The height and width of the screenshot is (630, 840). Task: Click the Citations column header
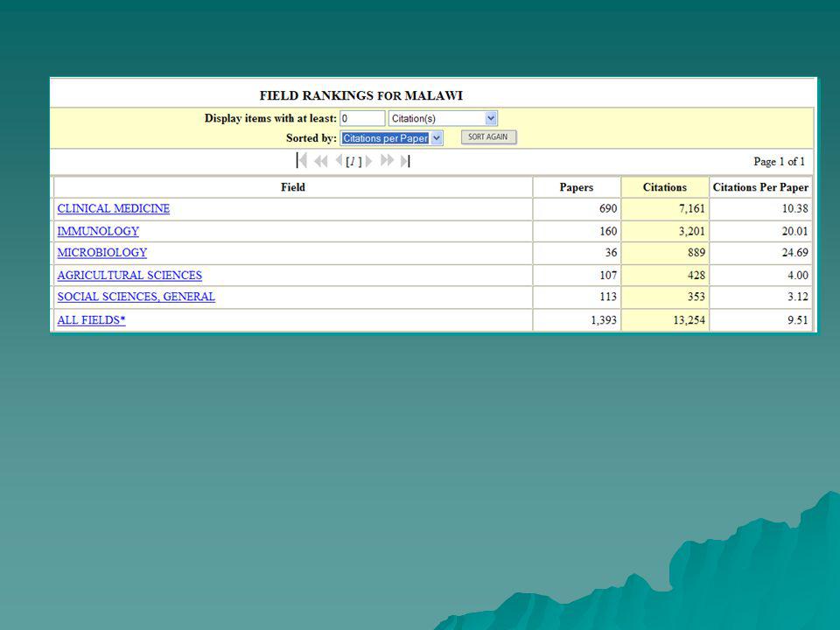pos(665,187)
